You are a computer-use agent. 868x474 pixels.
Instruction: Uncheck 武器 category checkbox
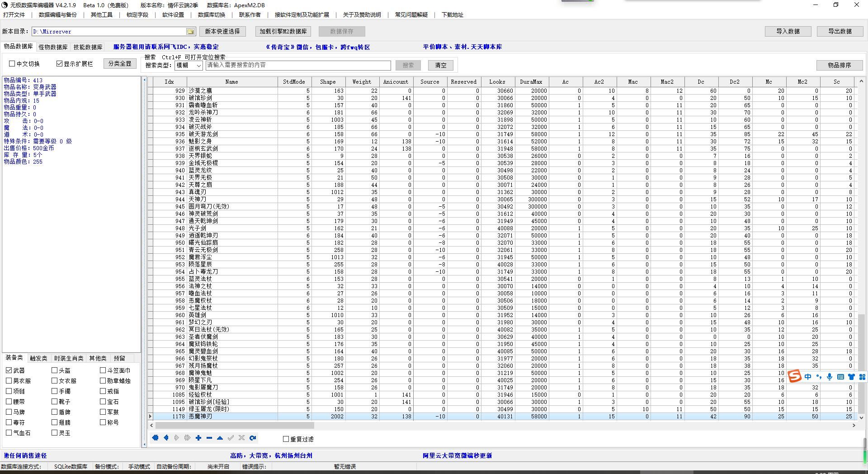[9, 370]
